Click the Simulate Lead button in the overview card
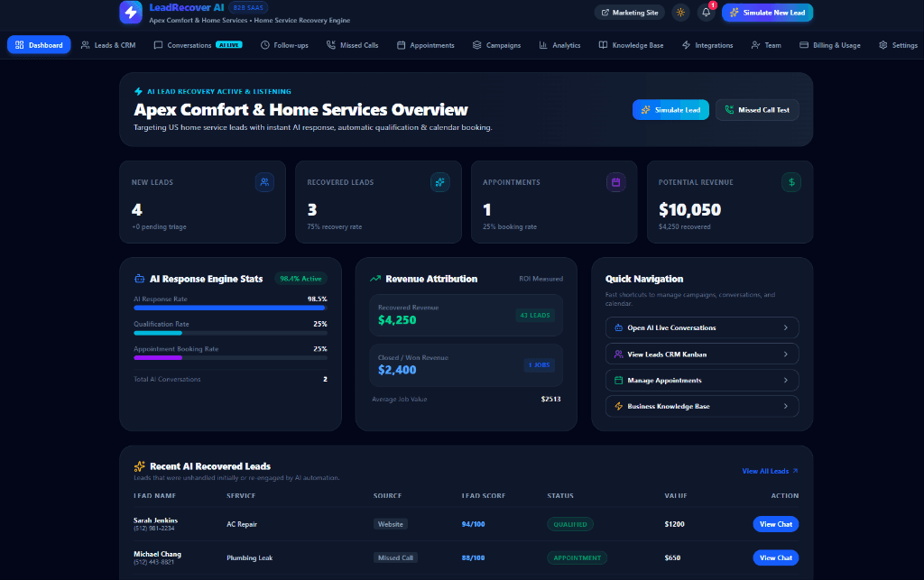924x580 pixels. pyautogui.click(x=670, y=110)
